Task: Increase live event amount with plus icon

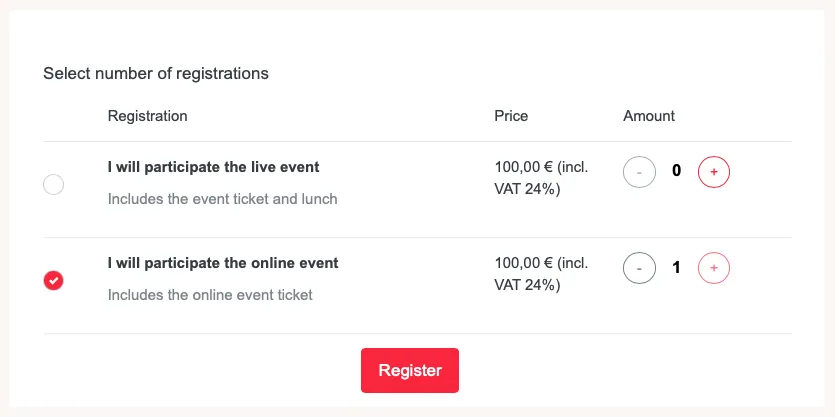Action: (713, 172)
